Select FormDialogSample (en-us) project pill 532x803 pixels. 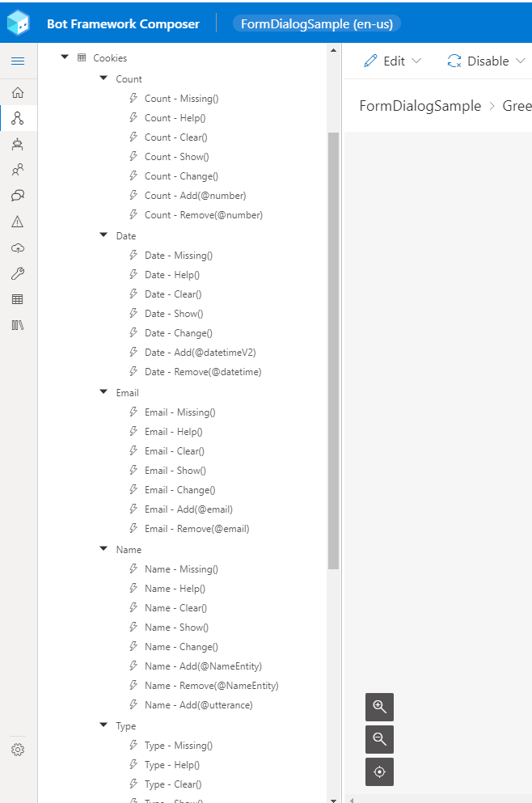point(316,24)
